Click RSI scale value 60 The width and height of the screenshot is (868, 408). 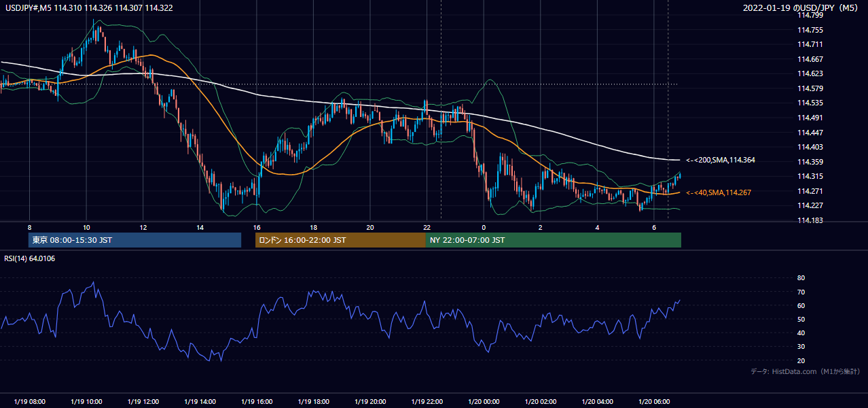pyautogui.click(x=801, y=305)
